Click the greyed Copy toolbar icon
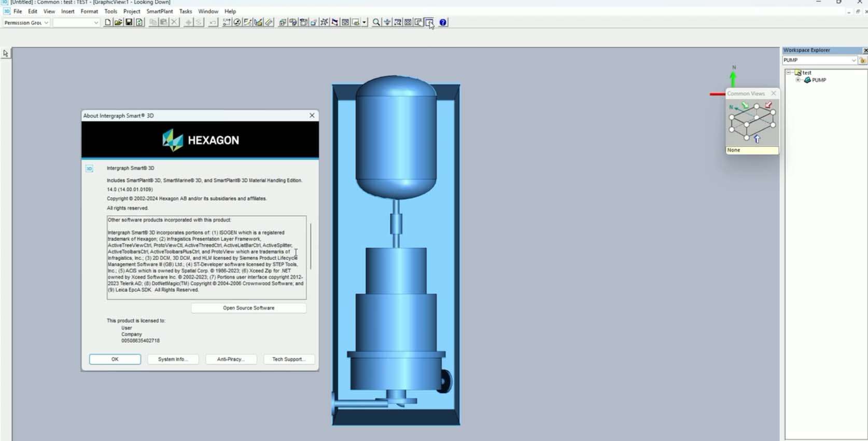Viewport: 868px width, 441px height. [x=153, y=22]
